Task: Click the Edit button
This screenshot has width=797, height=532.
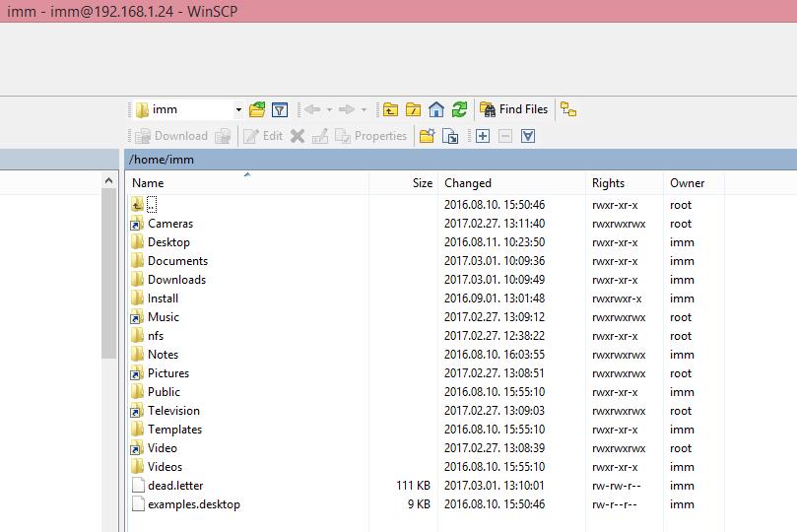Action: (263, 136)
